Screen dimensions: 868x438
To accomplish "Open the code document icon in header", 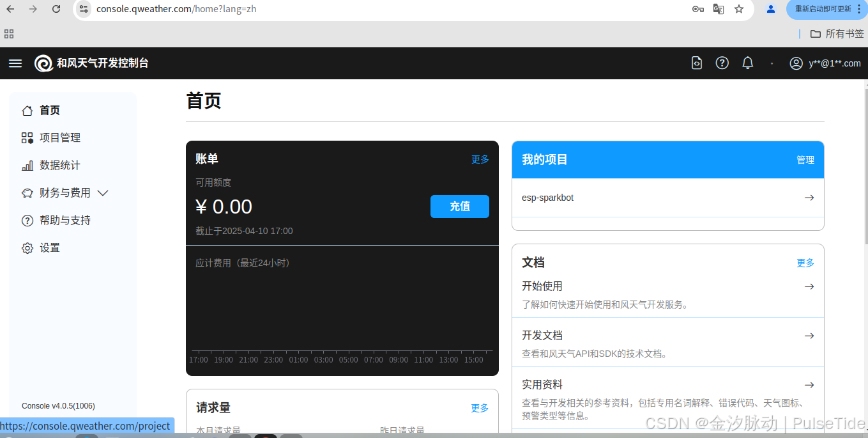I will tap(697, 63).
